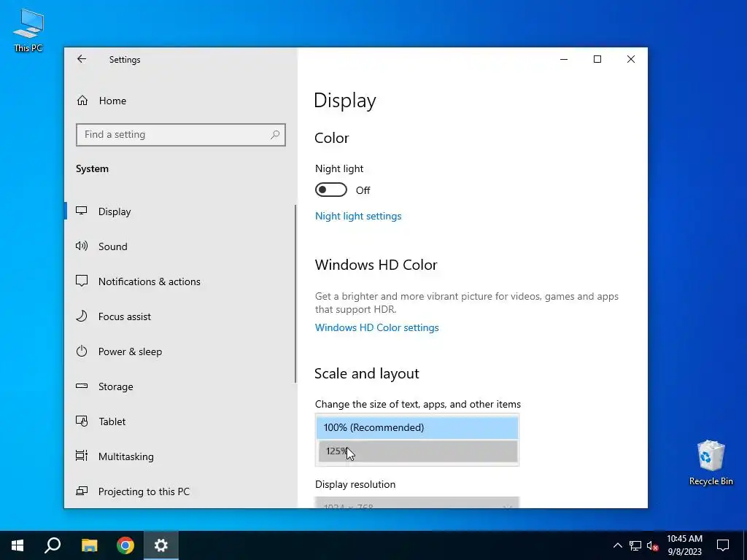The width and height of the screenshot is (747, 560).
Task: Click the sidebar scrollbar in Settings
Action: [295, 294]
